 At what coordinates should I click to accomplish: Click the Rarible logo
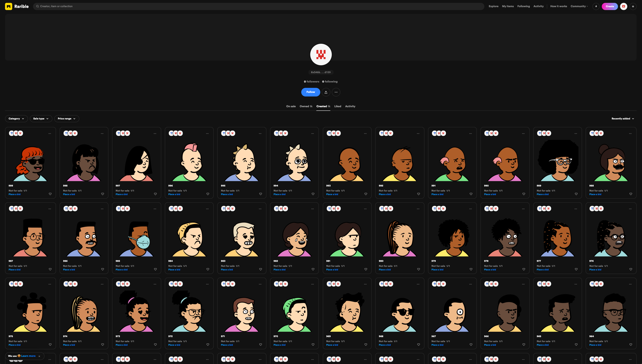point(17,6)
